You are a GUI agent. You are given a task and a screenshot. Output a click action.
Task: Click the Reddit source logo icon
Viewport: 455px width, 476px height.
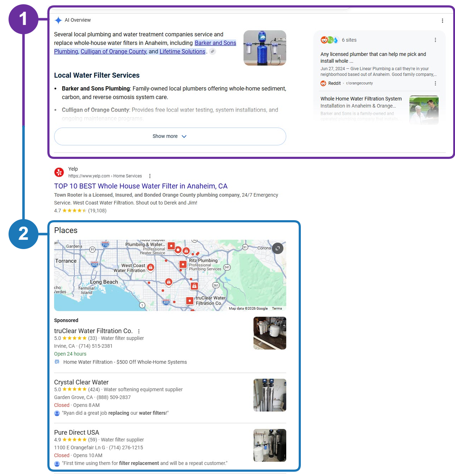pyautogui.click(x=323, y=83)
